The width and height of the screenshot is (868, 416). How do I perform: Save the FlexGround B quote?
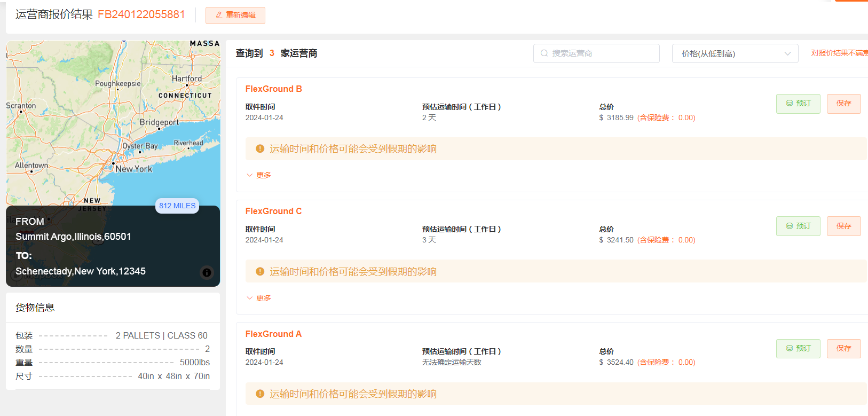click(x=843, y=104)
